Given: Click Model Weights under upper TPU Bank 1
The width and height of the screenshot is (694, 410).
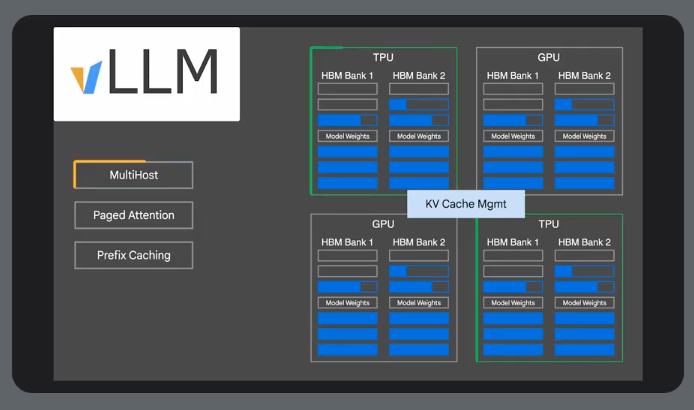Looking at the screenshot, I should click(x=347, y=136).
